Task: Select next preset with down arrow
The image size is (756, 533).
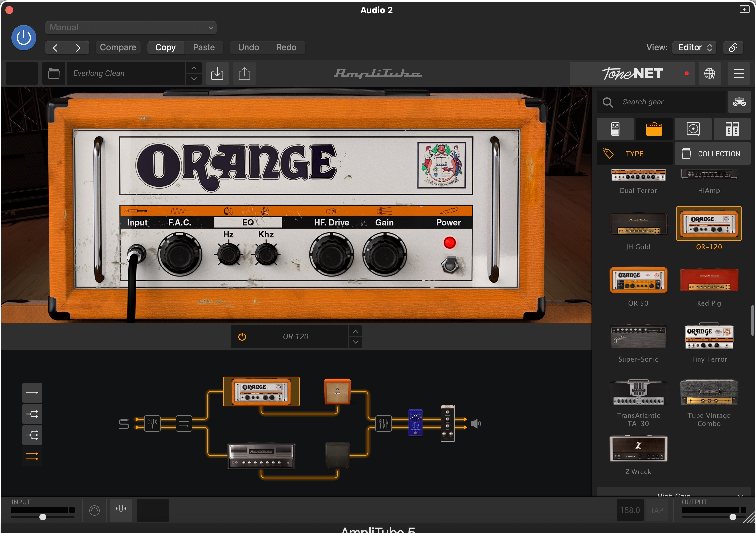Action: [194, 79]
